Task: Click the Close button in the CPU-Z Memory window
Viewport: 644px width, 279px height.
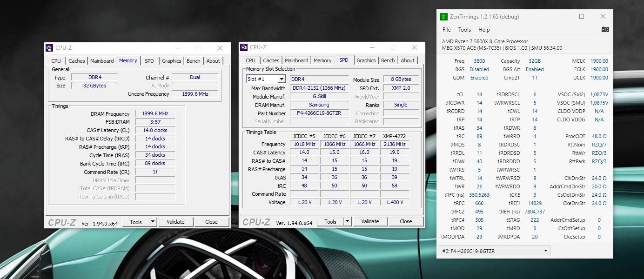Action: click(211, 222)
